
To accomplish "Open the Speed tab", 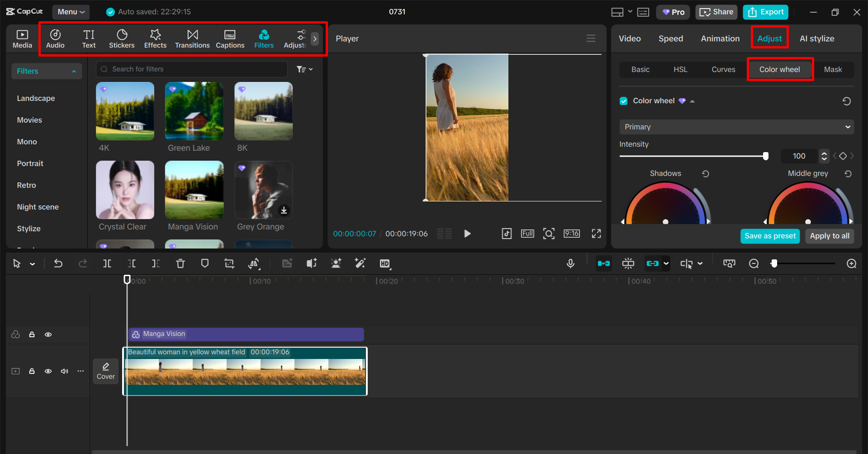I will click(670, 38).
